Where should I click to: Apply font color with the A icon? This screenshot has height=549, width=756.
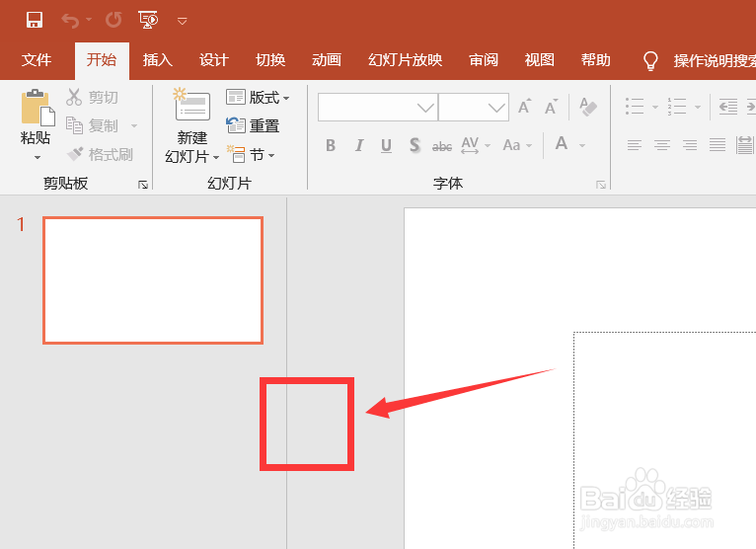562,144
